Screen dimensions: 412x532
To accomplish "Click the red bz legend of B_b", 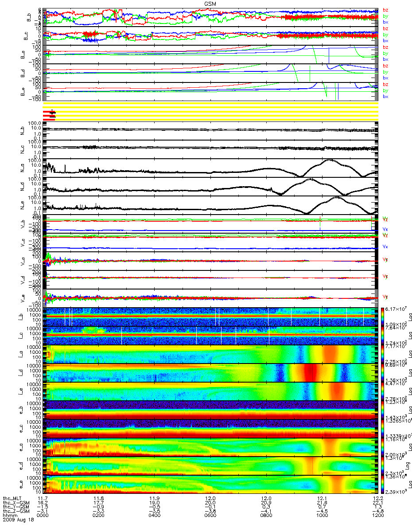I will pyautogui.click(x=385, y=10).
